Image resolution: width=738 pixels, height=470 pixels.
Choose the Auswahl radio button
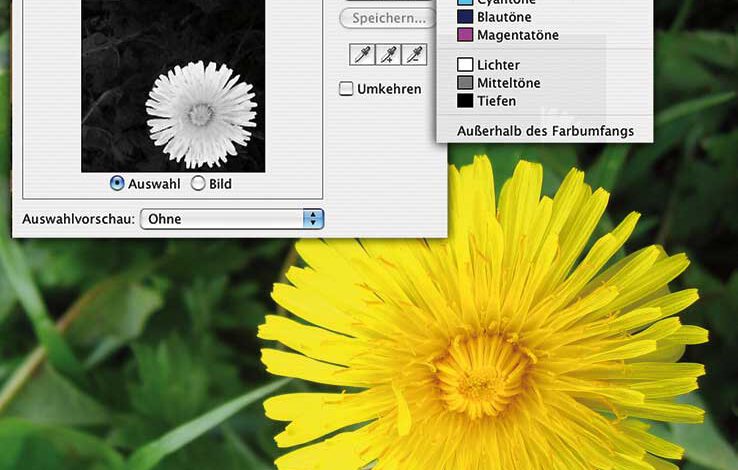pyautogui.click(x=117, y=183)
